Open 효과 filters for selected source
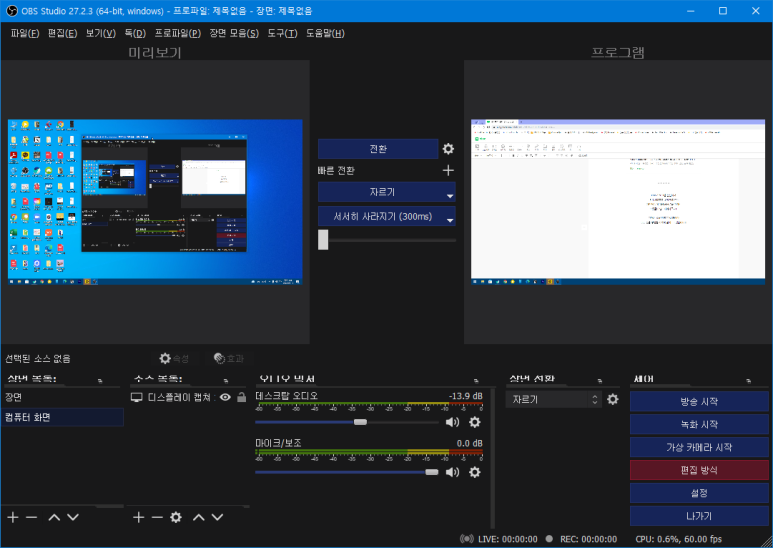The width and height of the screenshot is (773, 548). (229, 358)
